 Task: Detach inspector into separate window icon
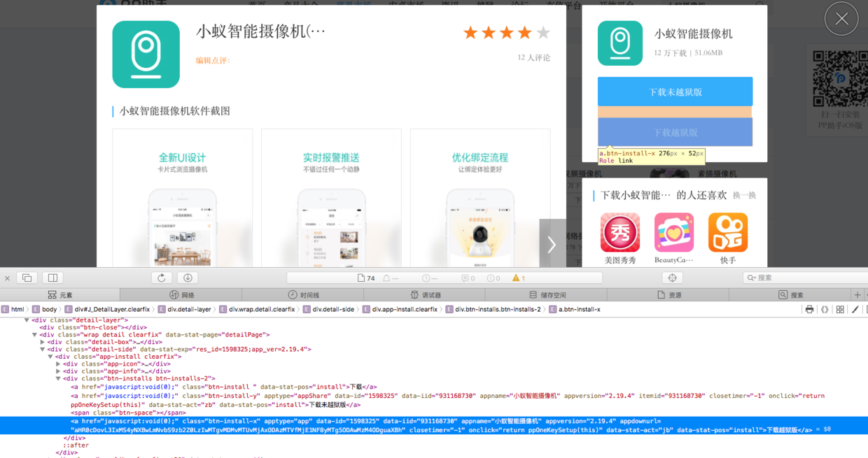[x=27, y=278]
